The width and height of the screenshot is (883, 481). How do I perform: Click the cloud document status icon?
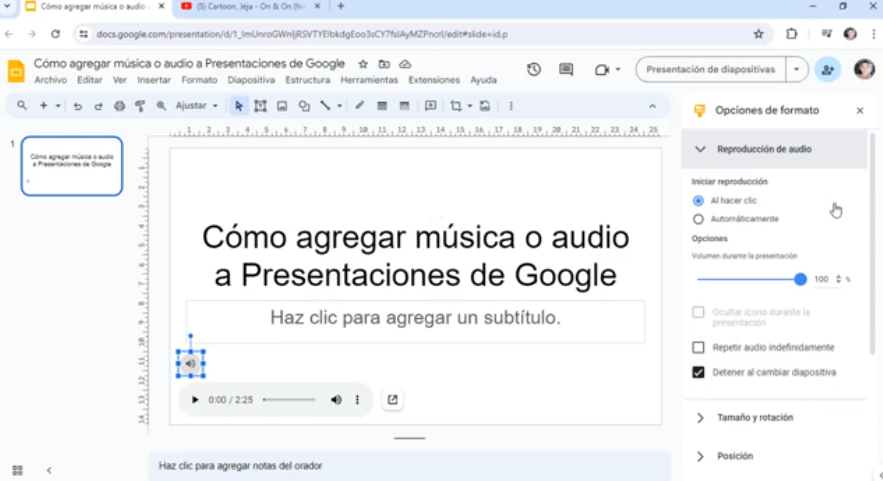(x=405, y=64)
